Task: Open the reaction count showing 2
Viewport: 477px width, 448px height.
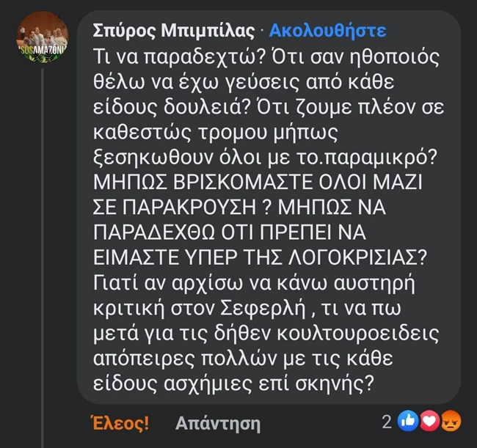Action: (x=386, y=422)
